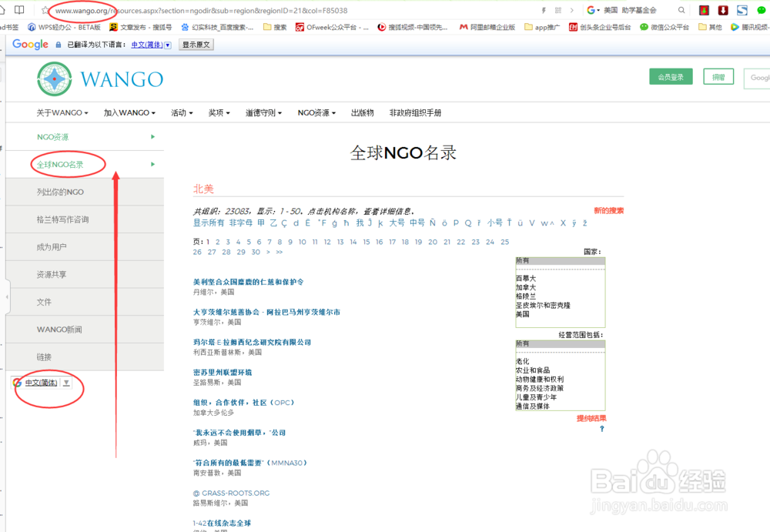Click the 捐赠 button
Screen dimensions: 770x532
click(x=718, y=77)
